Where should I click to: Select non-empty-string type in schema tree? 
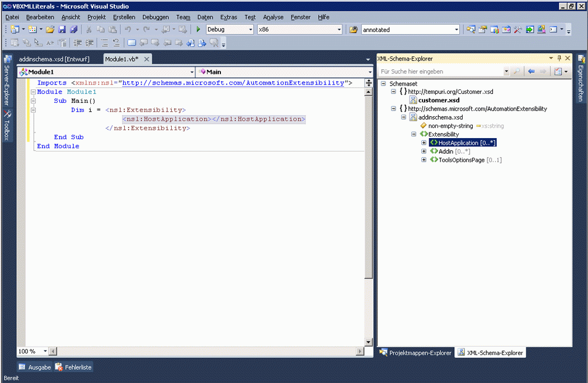pyautogui.click(x=450, y=126)
